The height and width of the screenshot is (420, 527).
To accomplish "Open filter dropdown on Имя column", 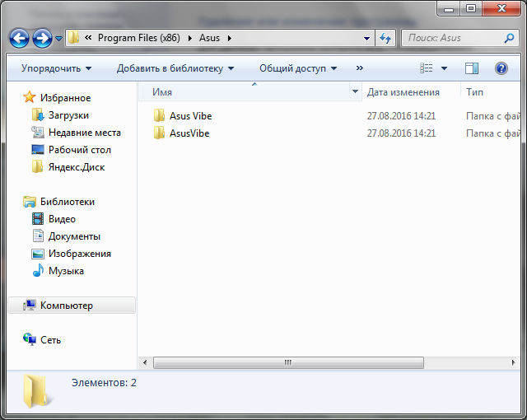I will 355,91.
